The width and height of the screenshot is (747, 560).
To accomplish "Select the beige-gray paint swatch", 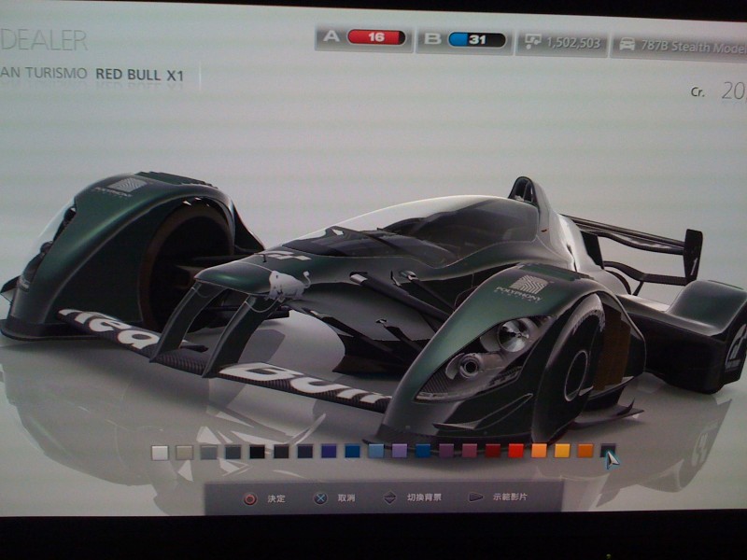I will [x=184, y=453].
